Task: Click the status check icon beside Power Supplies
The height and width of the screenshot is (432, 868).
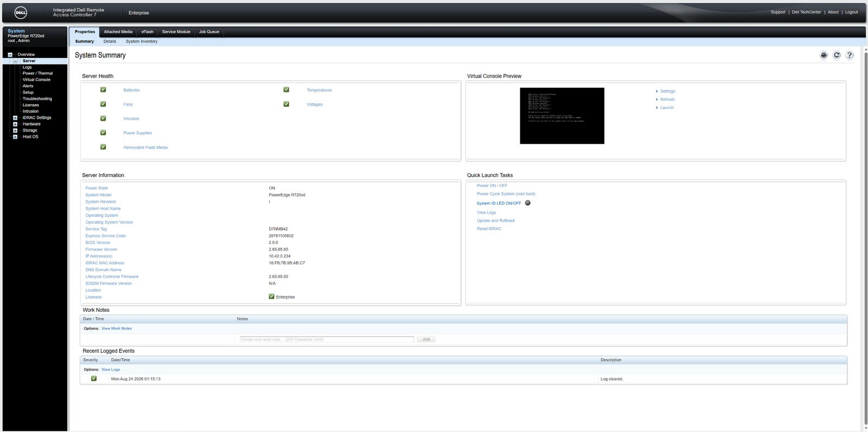Action: point(103,133)
